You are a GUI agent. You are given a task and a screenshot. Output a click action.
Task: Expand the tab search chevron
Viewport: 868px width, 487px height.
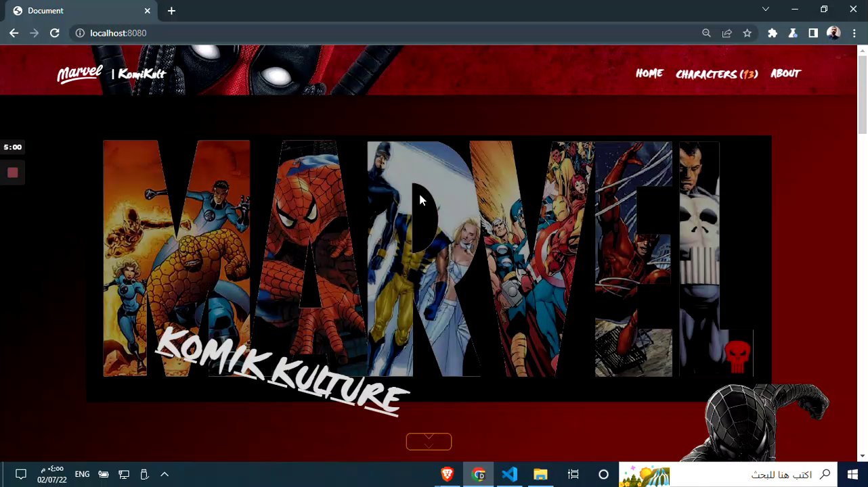(x=766, y=9)
